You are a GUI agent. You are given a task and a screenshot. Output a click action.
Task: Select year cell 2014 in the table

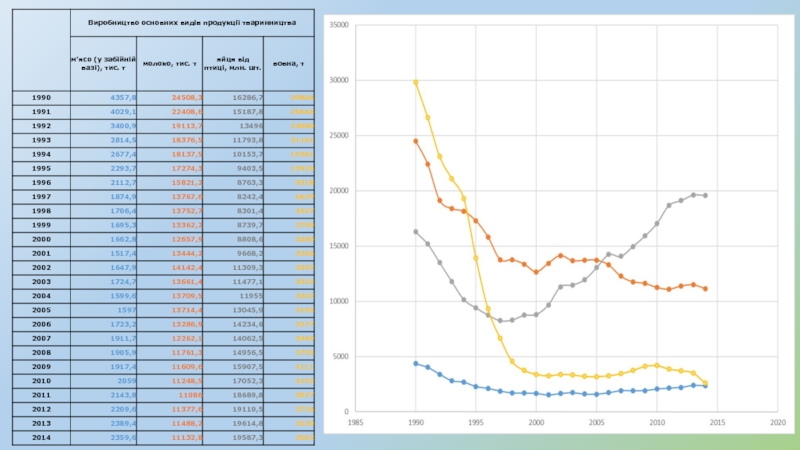tap(41, 437)
